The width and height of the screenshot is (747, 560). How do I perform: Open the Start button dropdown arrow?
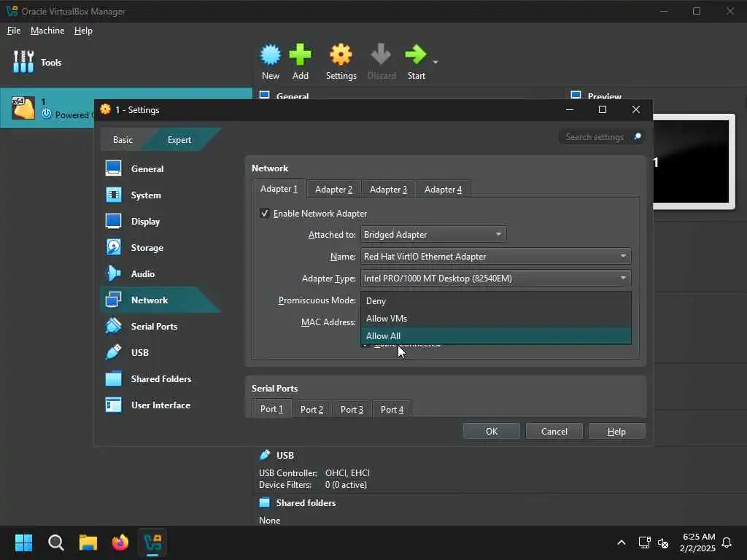436,62
